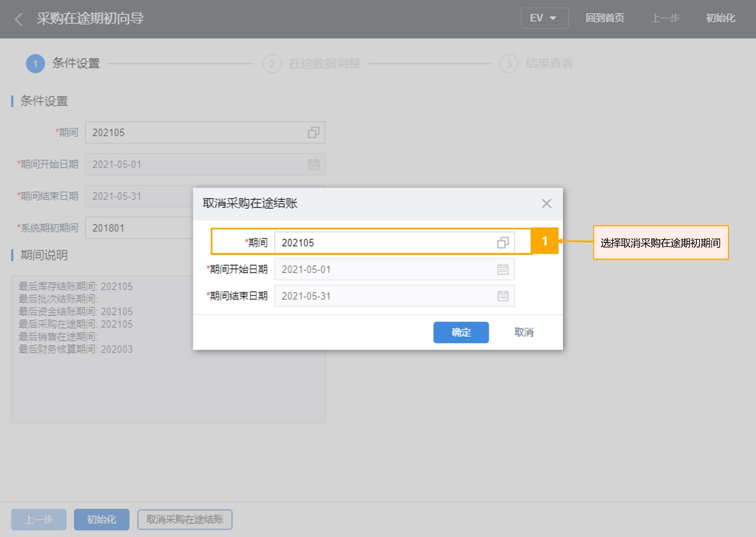Click 上一步 in the top bar
This screenshot has height=537, width=756.
tap(665, 18)
